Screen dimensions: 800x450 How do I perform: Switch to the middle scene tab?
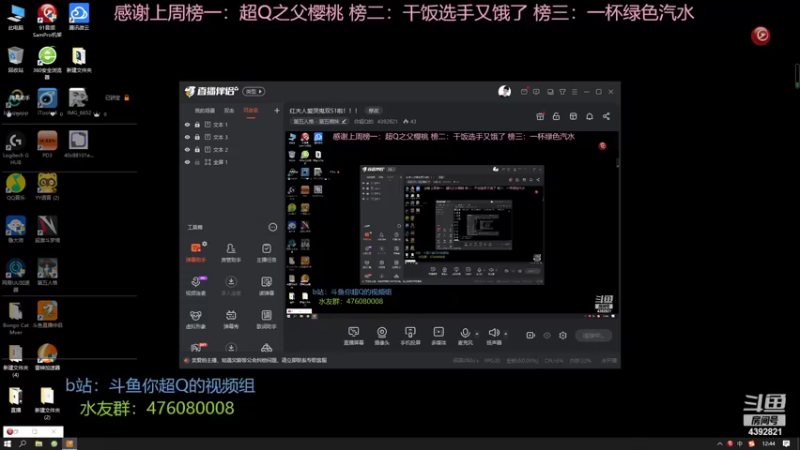coord(229,111)
